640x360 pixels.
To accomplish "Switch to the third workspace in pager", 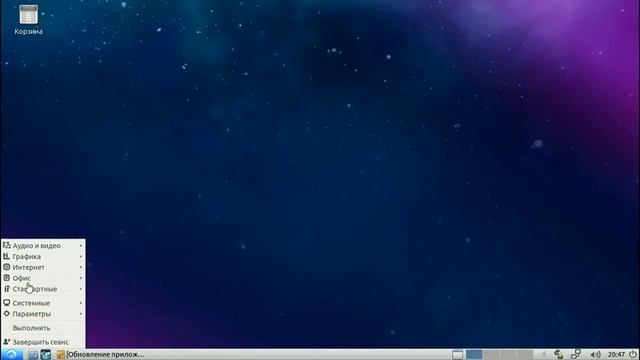I will pos(508,355).
